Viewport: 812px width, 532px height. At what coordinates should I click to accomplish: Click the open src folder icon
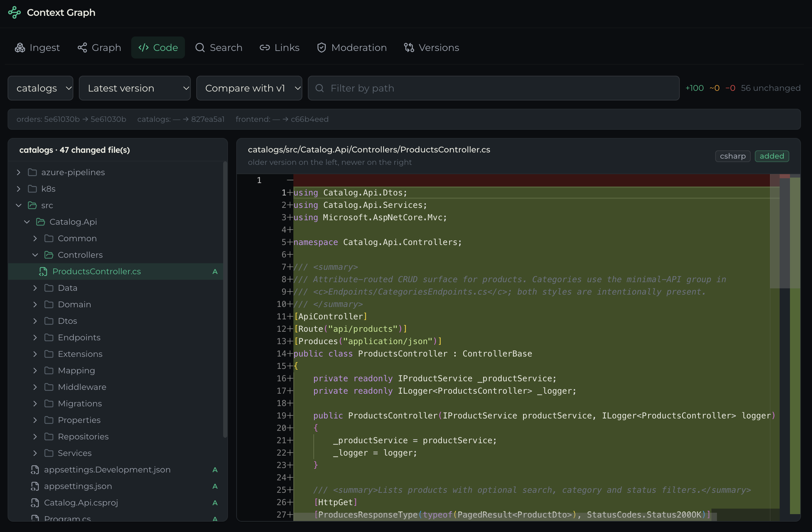[x=32, y=205]
